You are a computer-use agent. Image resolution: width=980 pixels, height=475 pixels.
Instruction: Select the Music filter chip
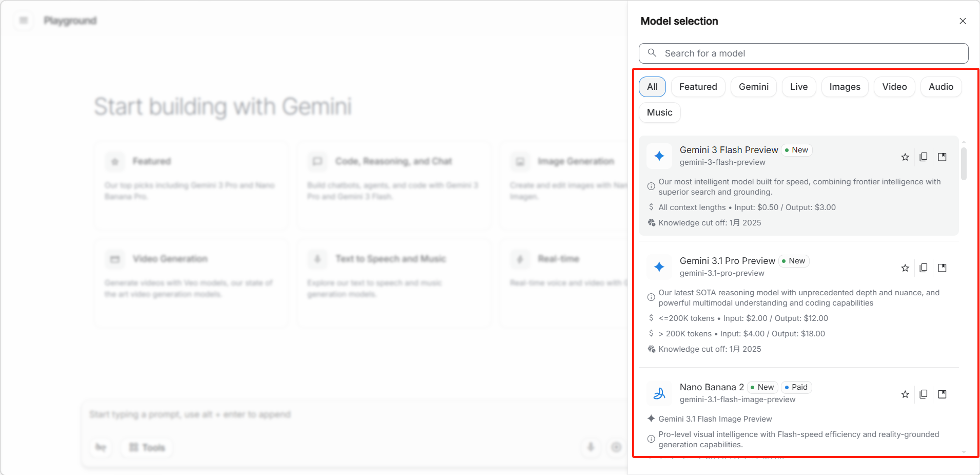659,112
